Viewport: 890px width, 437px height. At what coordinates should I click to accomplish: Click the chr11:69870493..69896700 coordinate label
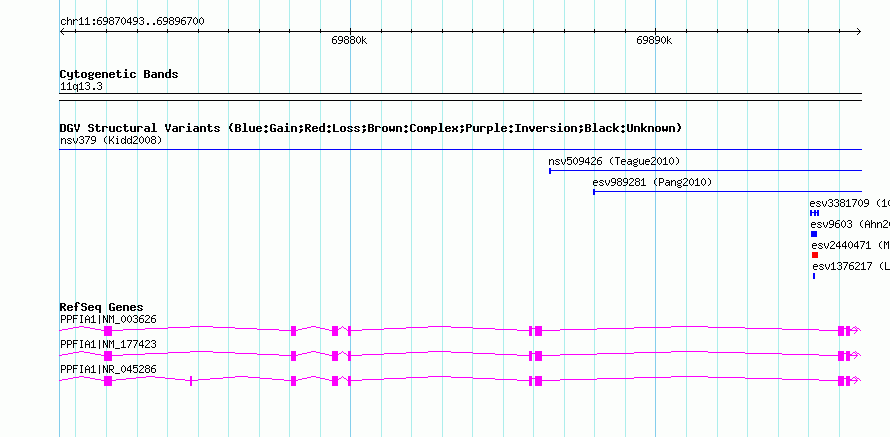point(132,22)
